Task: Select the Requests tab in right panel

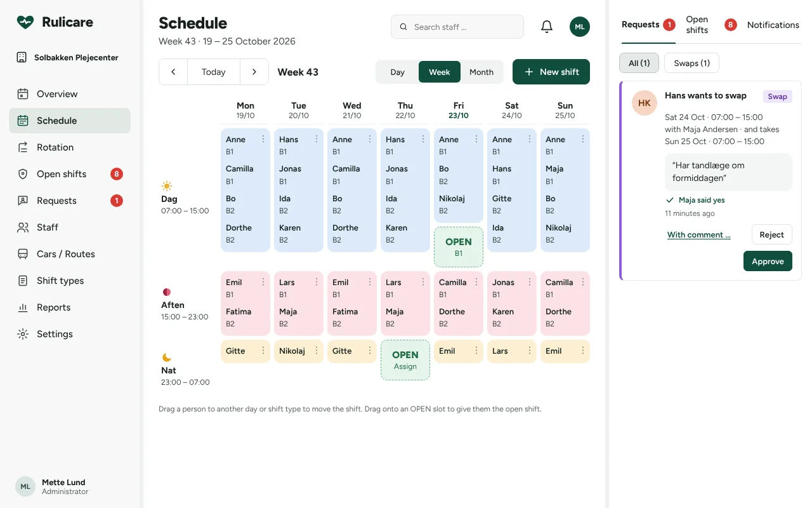Action: pyautogui.click(x=648, y=25)
